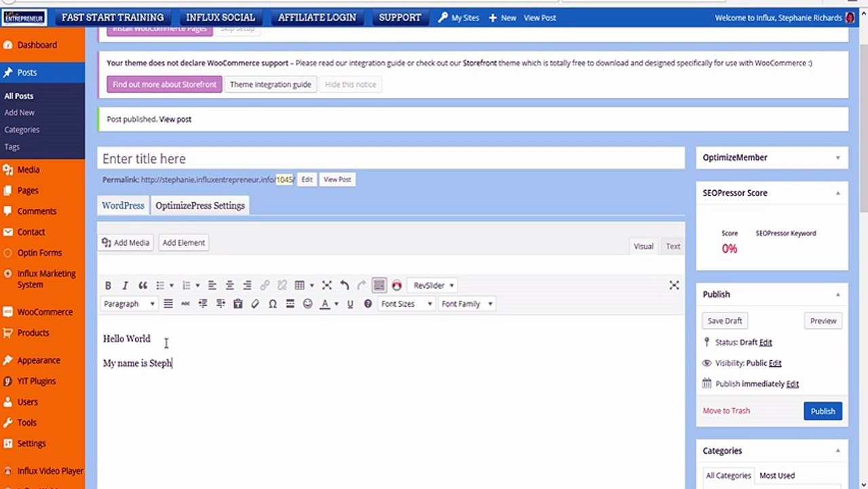
Task: Open FAST START TRAINING in top bar
Action: 113,18
